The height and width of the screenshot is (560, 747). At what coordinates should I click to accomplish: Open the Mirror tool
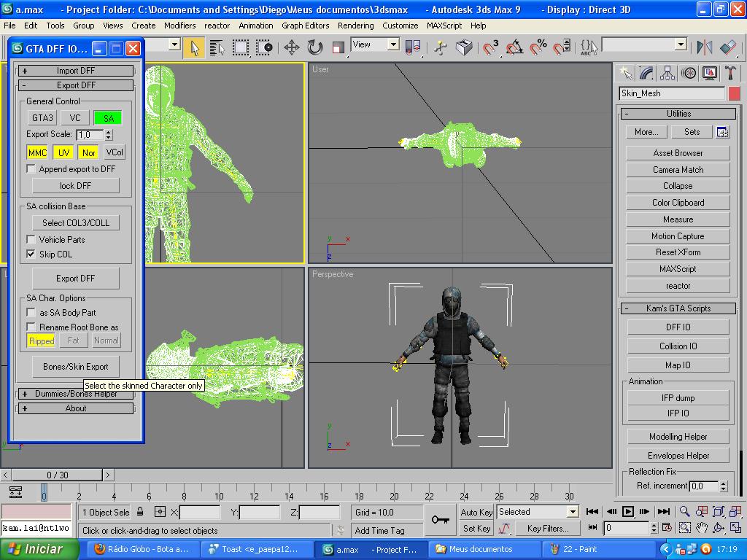tap(704, 47)
